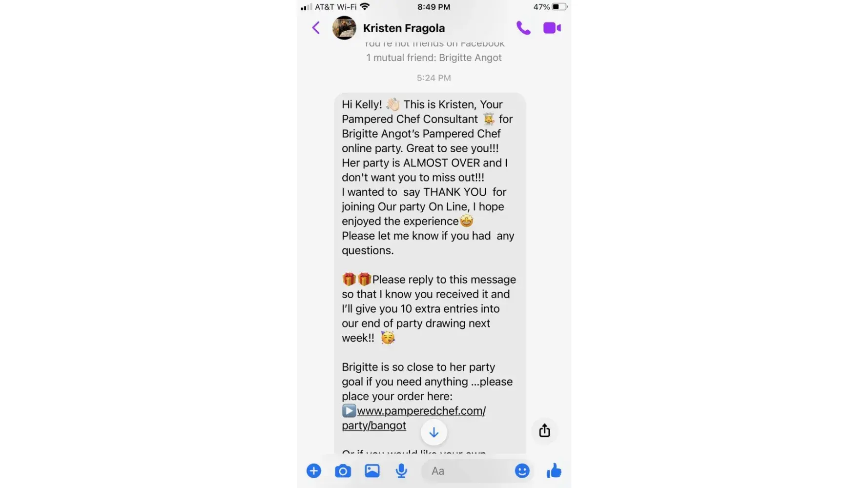Start a voice call with Kristen
The height and width of the screenshot is (488, 868).
(x=523, y=28)
